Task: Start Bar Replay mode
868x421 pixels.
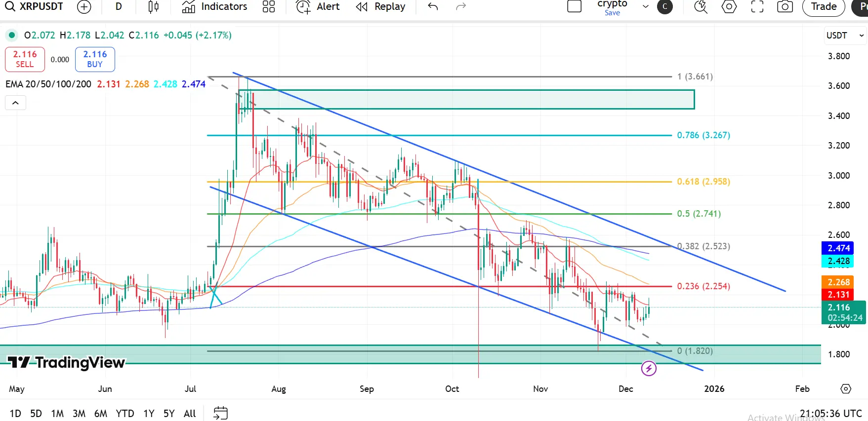Action: pos(380,6)
